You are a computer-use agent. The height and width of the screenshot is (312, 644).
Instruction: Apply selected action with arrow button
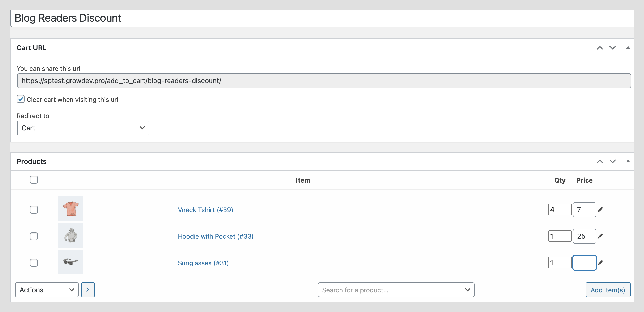pos(88,290)
